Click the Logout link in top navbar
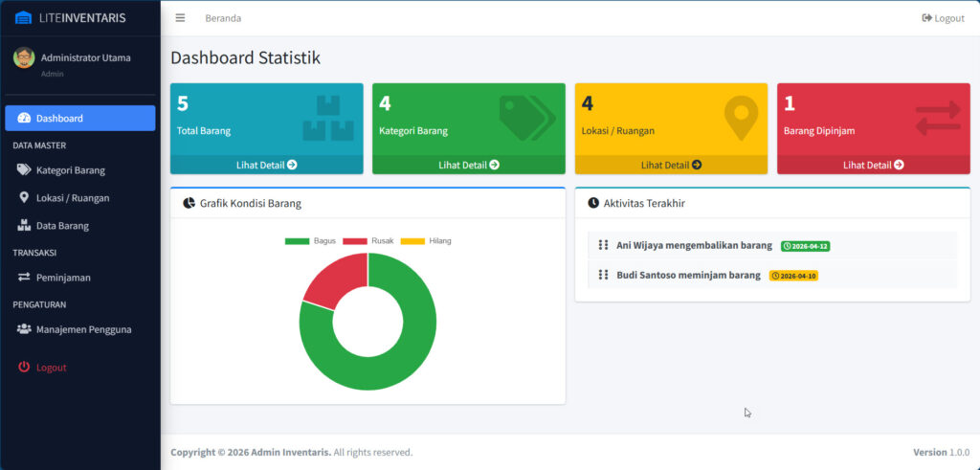Viewport: 980px width, 470px height. tap(943, 18)
